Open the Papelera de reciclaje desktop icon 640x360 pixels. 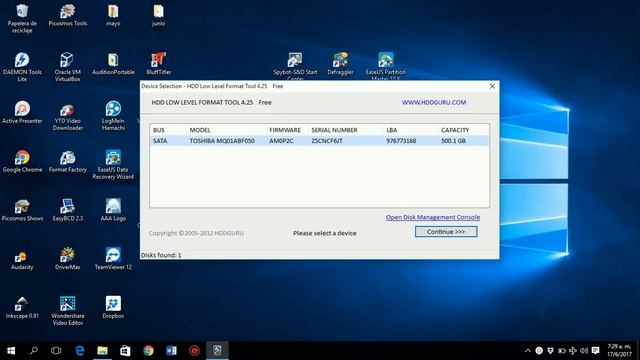[x=22, y=18]
